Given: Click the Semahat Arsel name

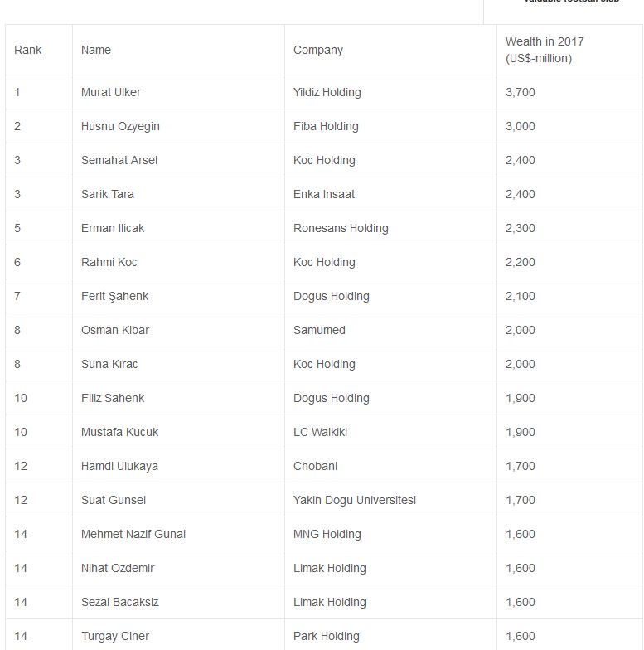Looking at the screenshot, I should 119,160.
